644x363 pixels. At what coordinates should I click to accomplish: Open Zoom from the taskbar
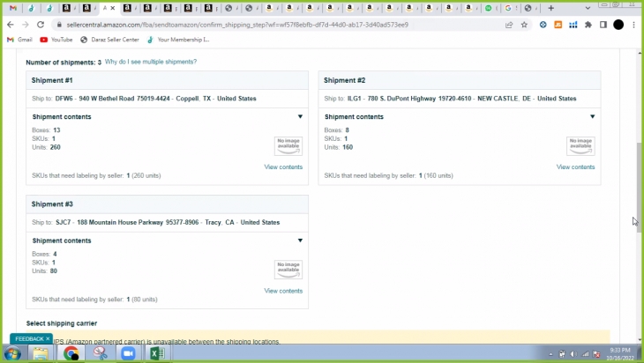[x=128, y=353]
